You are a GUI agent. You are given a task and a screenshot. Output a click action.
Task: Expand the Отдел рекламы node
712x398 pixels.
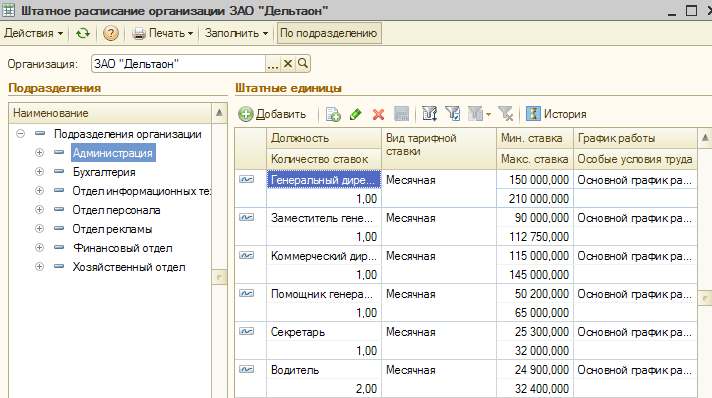coord(40,229)
